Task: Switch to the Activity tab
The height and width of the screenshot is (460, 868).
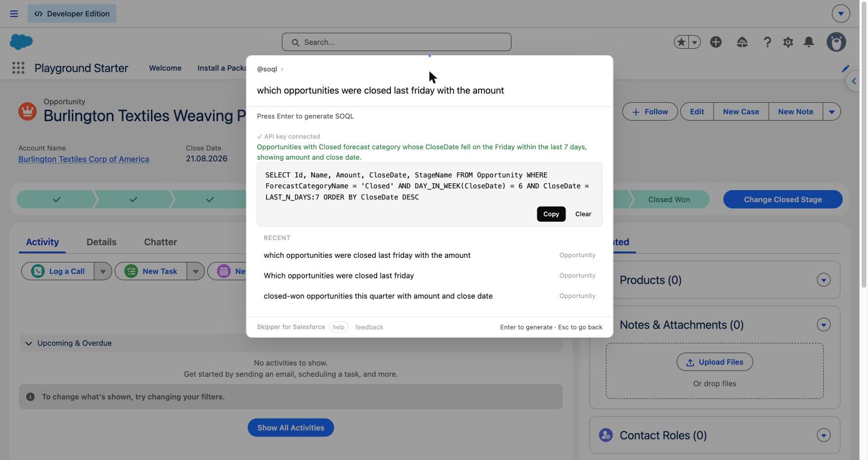Action: point(42,242)
